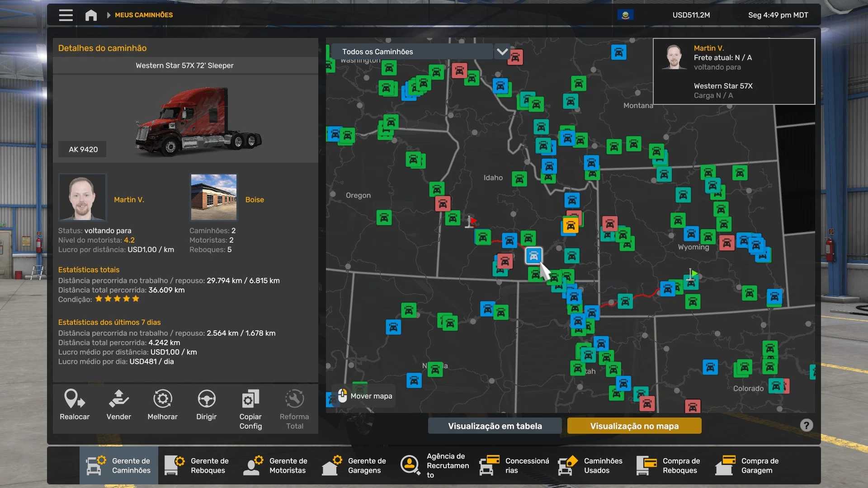868x488 pixels.
Task: Open the Melhorar upgrade icon
Action: pyautogui.click(x=162, y=399)
